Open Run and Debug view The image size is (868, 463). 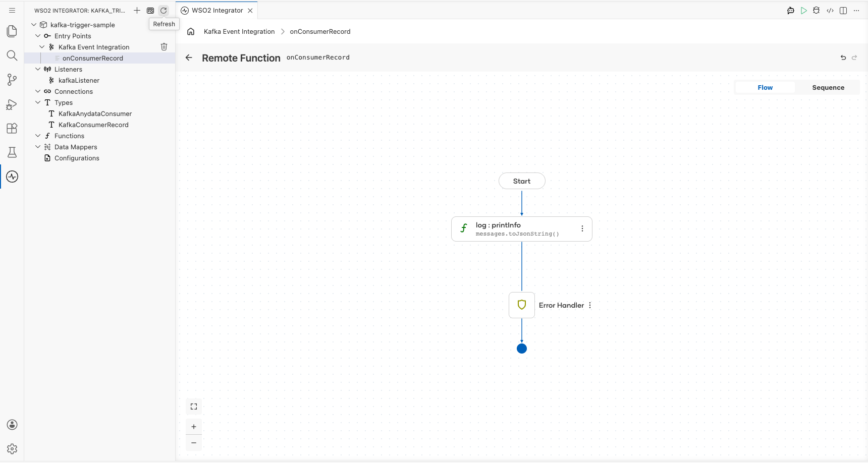tap(12, 104)
